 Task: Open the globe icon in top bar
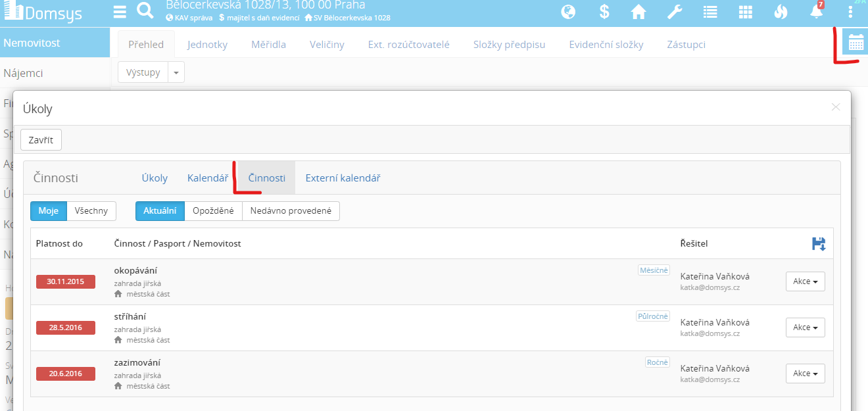[568, 11]
